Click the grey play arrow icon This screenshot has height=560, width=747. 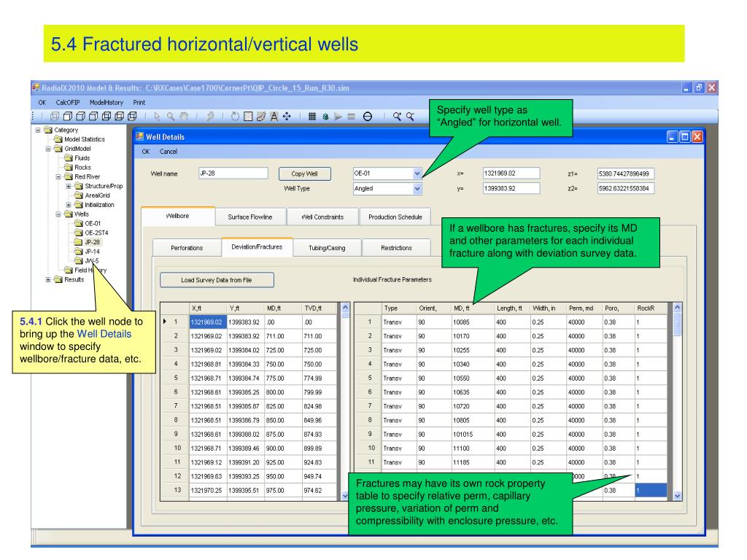point(338,116)
